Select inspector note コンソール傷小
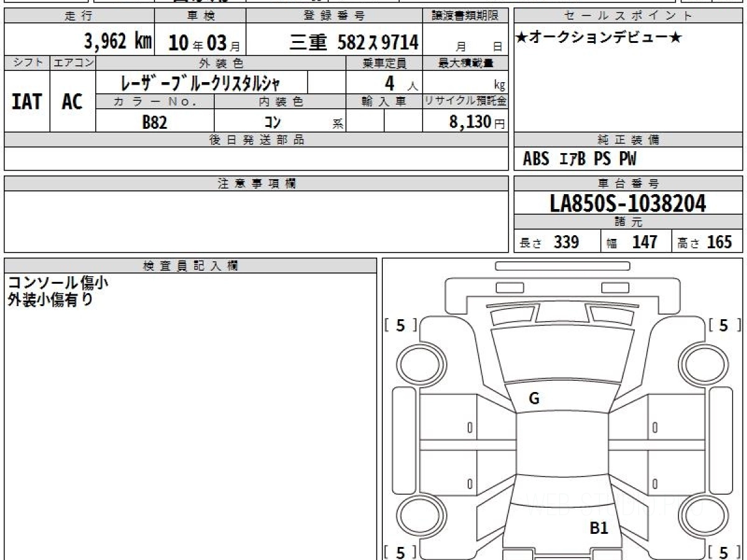 tap(58, 283)
